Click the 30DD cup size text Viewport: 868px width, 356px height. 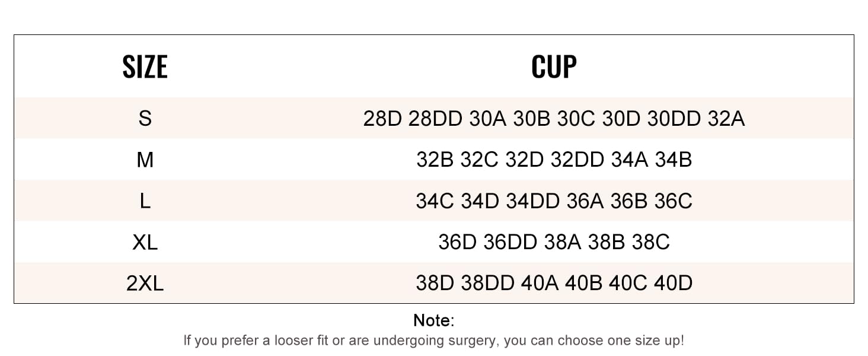click(x=674, y=119)
